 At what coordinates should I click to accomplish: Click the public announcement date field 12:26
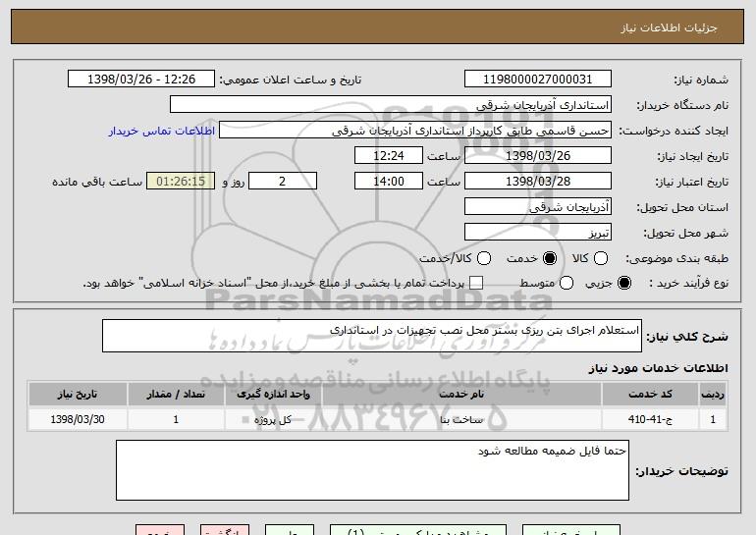click(141, 80)
